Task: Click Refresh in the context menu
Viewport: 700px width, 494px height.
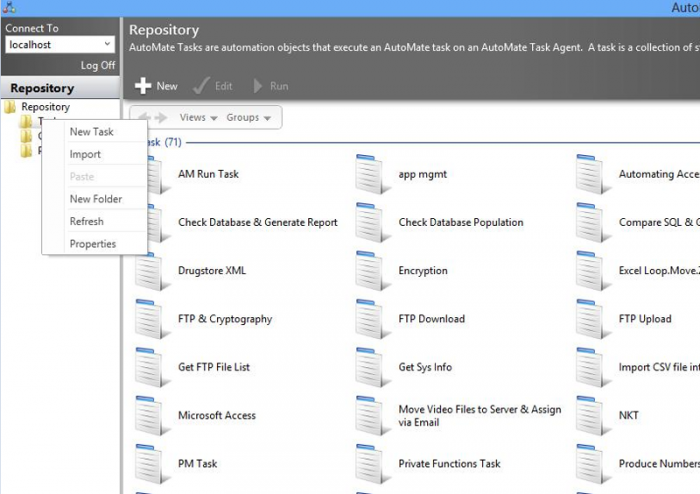Action: [x=86, y=221]
